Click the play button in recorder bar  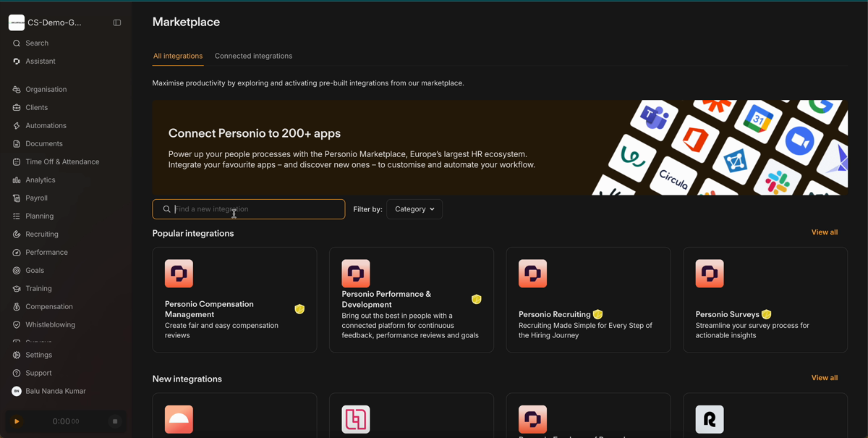click(x=16, y=421)
